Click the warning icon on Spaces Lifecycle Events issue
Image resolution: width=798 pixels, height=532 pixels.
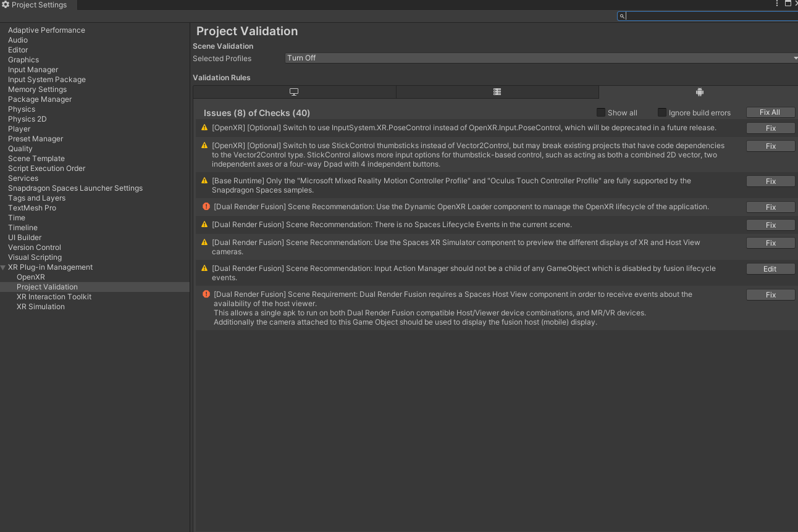coord(204,225)
